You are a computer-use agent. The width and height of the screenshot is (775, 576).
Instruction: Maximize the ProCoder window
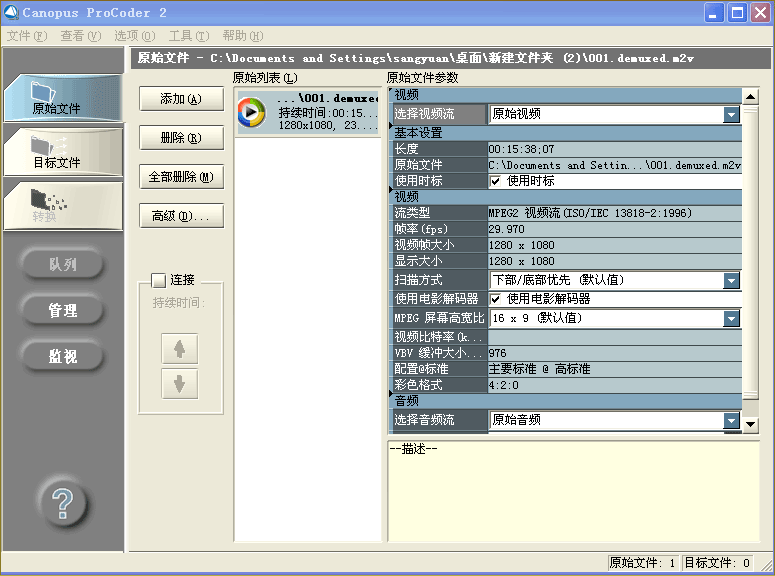coord(737,13)
